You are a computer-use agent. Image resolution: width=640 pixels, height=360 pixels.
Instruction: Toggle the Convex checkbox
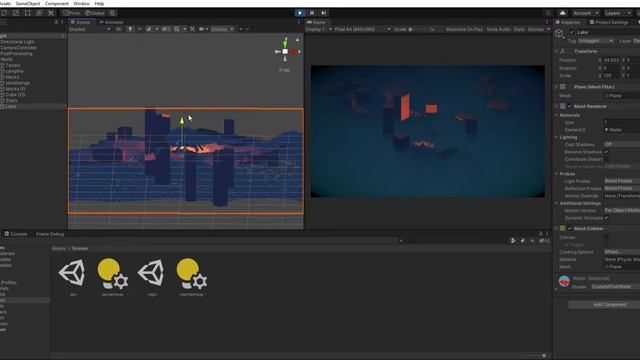[606, 237]
